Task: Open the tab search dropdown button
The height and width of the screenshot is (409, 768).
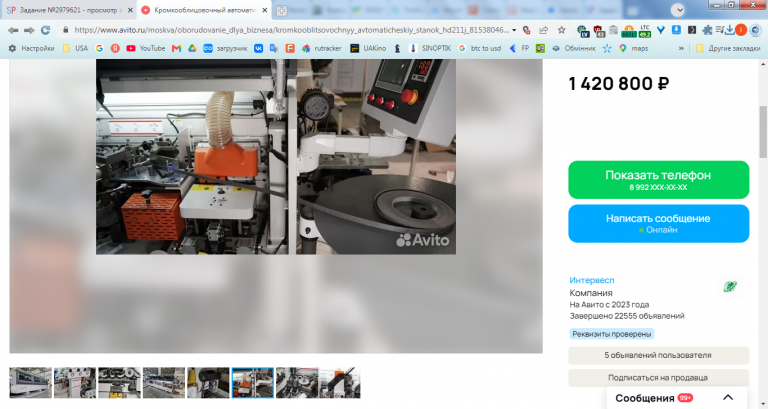Action: 677,10
